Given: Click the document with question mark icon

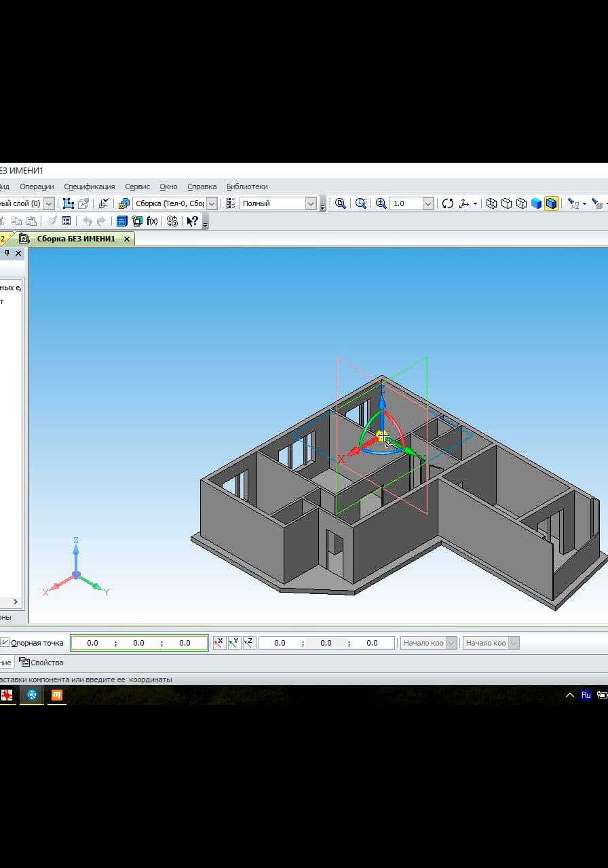Looking at the screenshot, I should 137,220.
